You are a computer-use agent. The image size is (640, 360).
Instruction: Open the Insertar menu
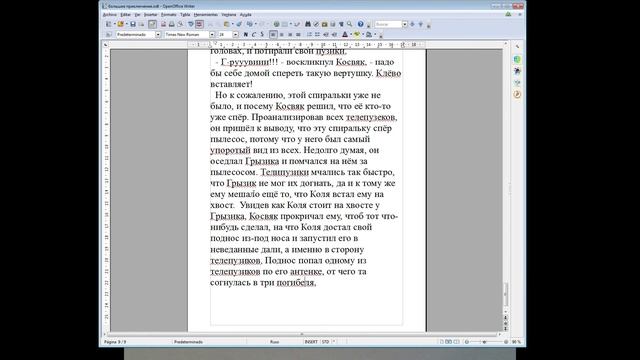pos(151,15)
